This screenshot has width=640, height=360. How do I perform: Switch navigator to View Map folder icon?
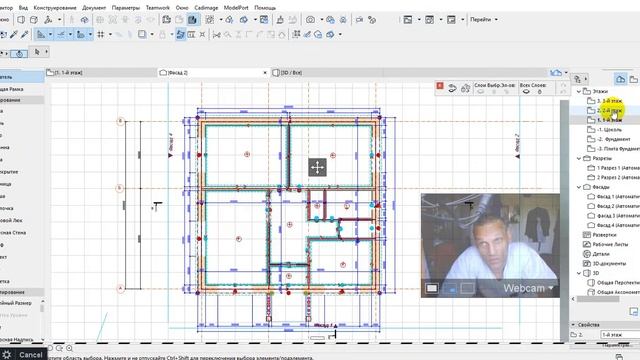[x=634, y=79]
